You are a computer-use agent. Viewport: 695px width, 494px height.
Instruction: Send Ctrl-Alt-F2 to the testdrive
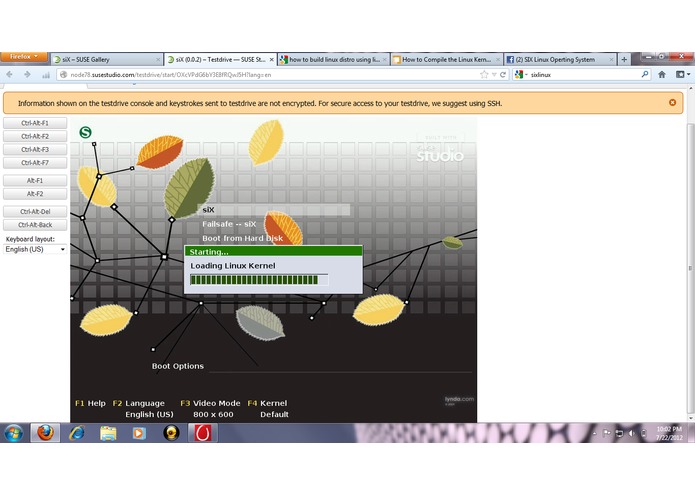[x=35, y=136]
